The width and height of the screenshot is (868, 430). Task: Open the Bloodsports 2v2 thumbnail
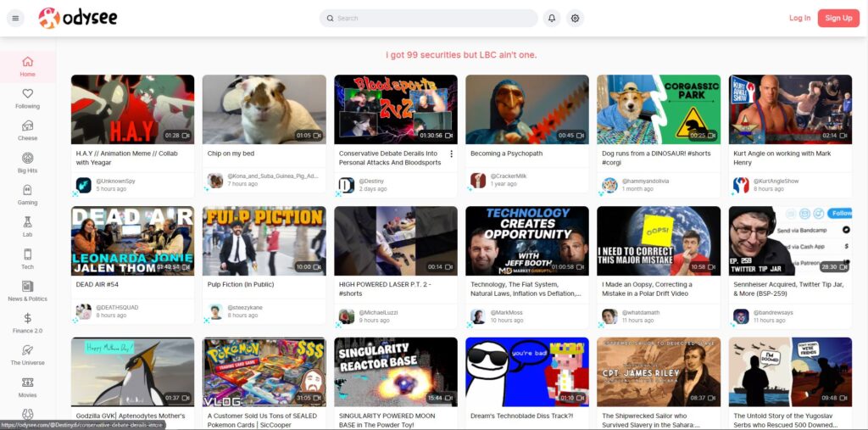click(396, 109)
